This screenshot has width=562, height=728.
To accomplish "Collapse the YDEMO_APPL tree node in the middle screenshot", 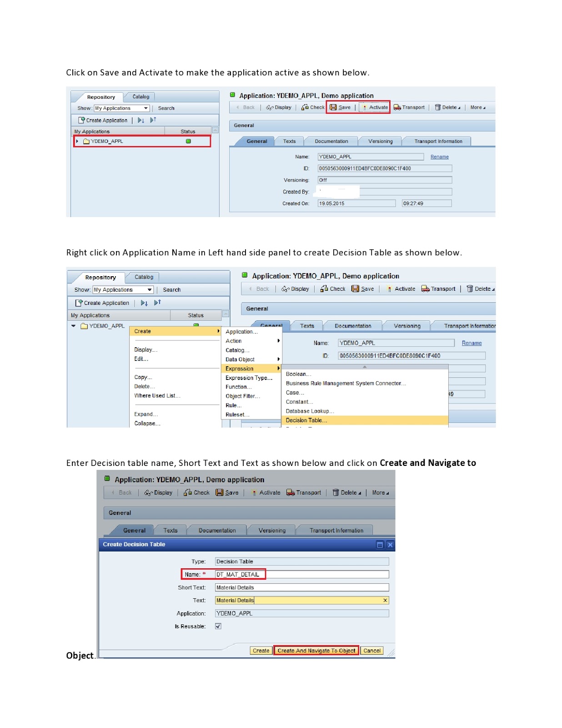I will 74,326.
